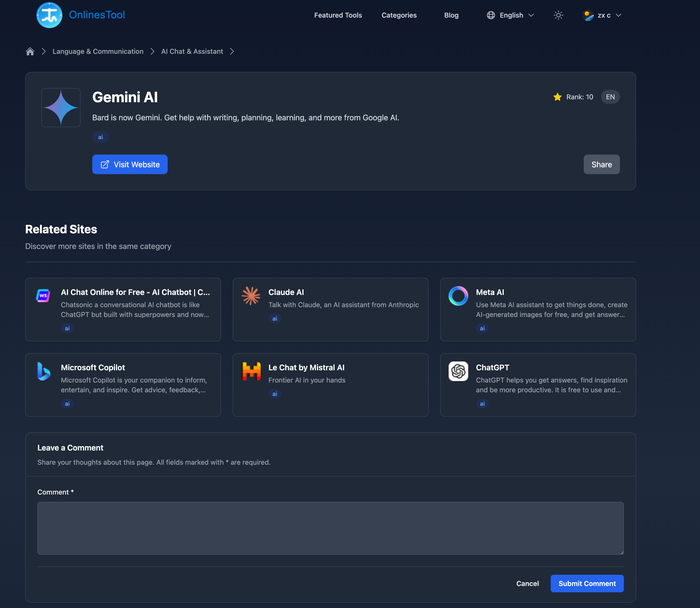
Task: Expand the zx c account menu chevron
Action: pos(618,15)
